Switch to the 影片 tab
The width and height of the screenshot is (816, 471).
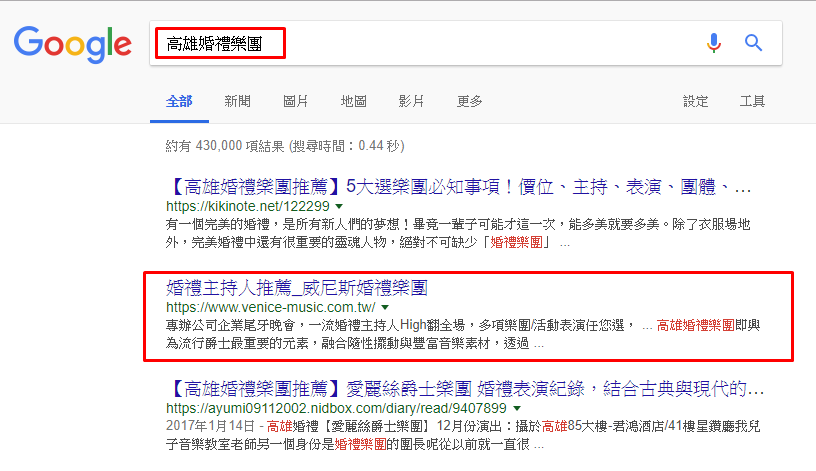(411, 101)
